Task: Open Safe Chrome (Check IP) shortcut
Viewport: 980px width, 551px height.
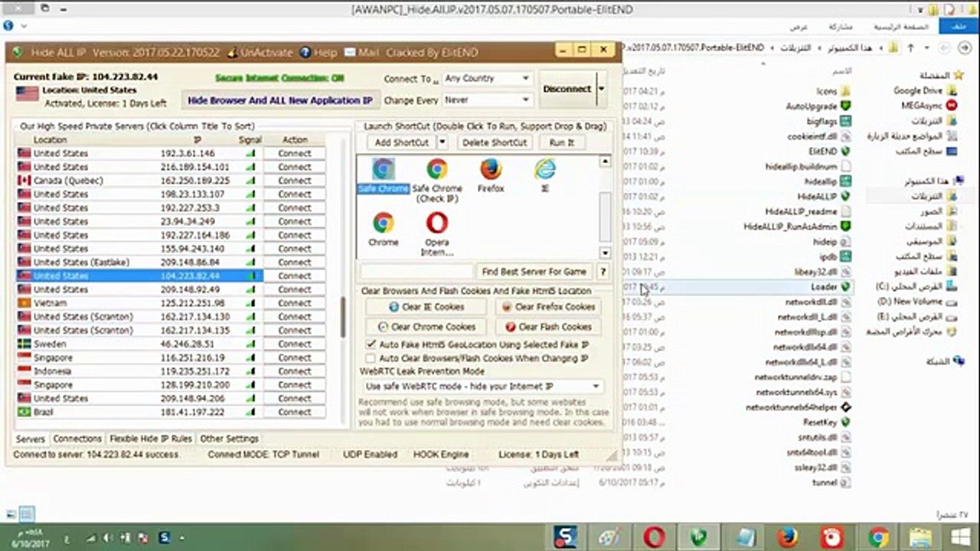Action: pos(437,169)
